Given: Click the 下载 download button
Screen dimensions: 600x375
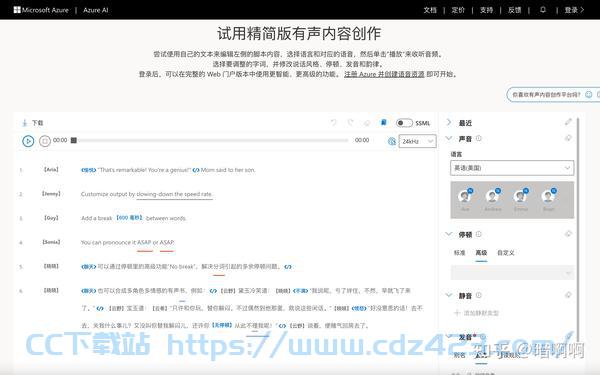Looking at the screenshot, I should (33, 123).
